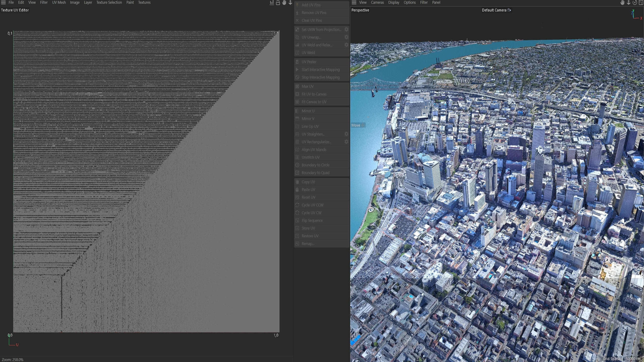Open UV Straighten settings gear

(x=346, y=134)
